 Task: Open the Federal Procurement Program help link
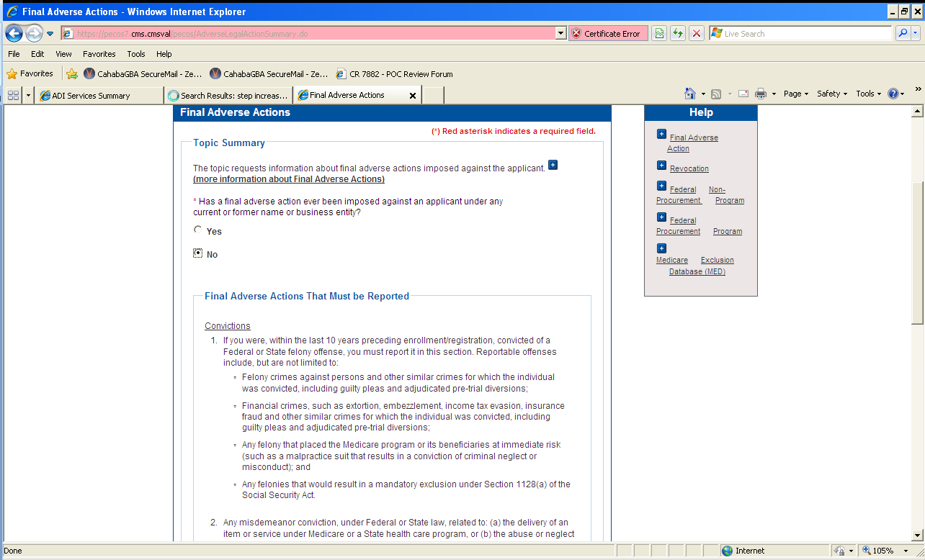tap(699, 226)
